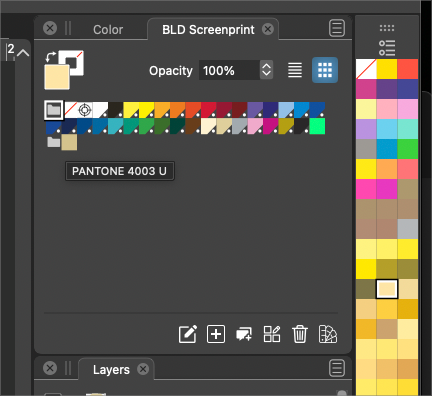The image size is (432, 396).
Task: Step the Opacity value with arrows
Action: pyautogui.click(x=266, y=70)
